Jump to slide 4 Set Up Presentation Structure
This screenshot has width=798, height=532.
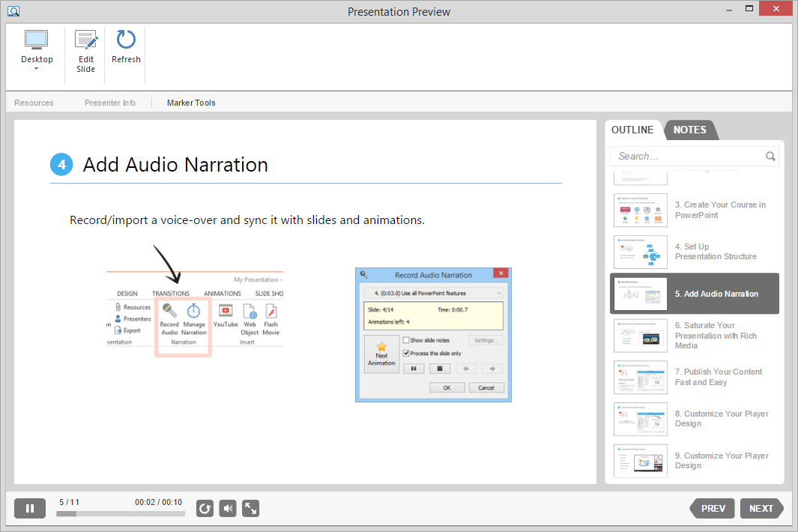[x=641, y=252]
